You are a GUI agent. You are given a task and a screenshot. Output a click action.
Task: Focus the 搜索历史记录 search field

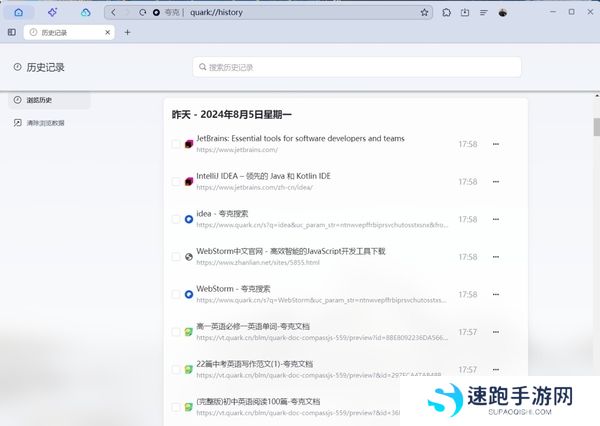(x=357, y=67)
